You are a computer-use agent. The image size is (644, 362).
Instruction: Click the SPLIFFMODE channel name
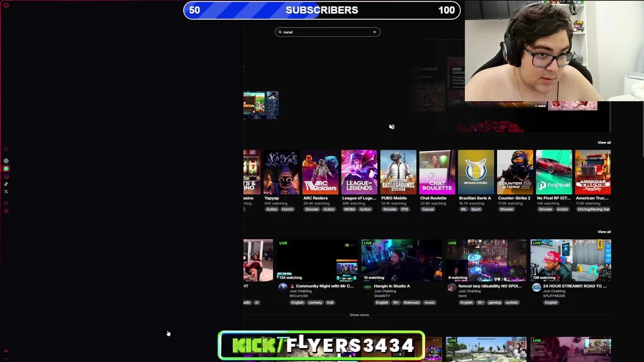(554, 296)
